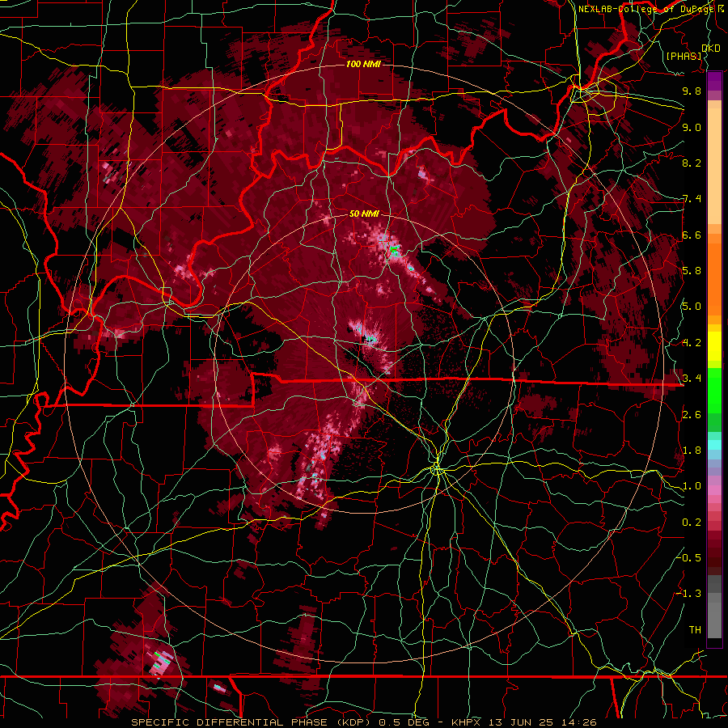The image size is (728, 728).
Task: Select the 0.2 legend value
Action: (x=692, y=523)
